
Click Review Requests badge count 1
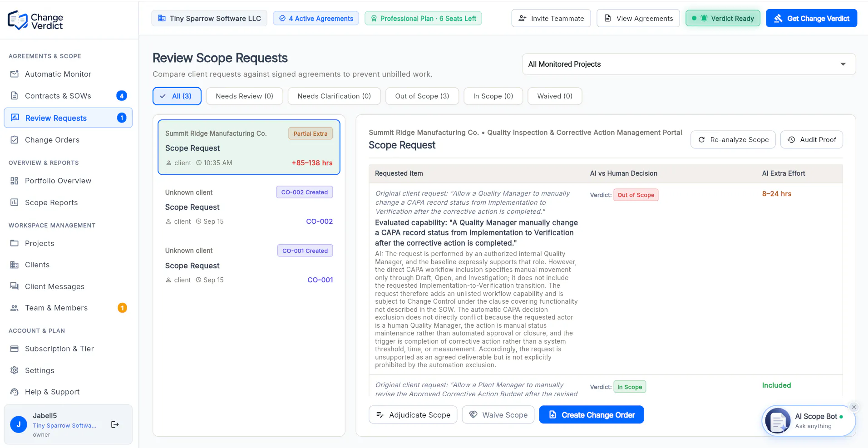tap(122, 118)
